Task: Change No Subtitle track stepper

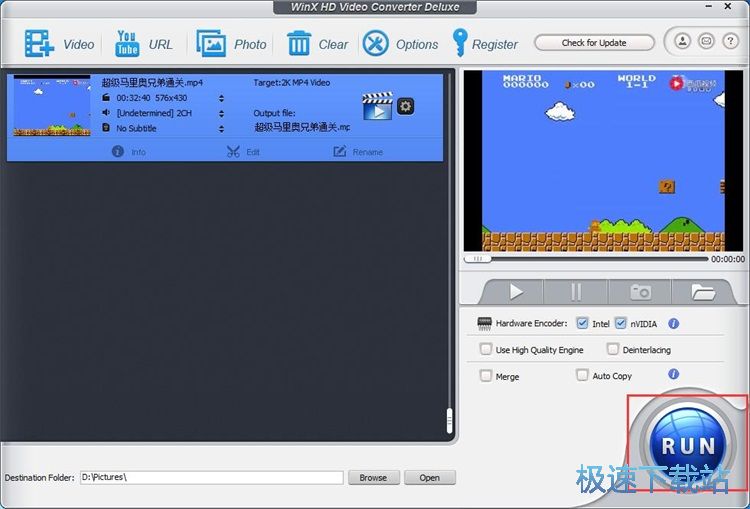Action: (x=221, y=128)
